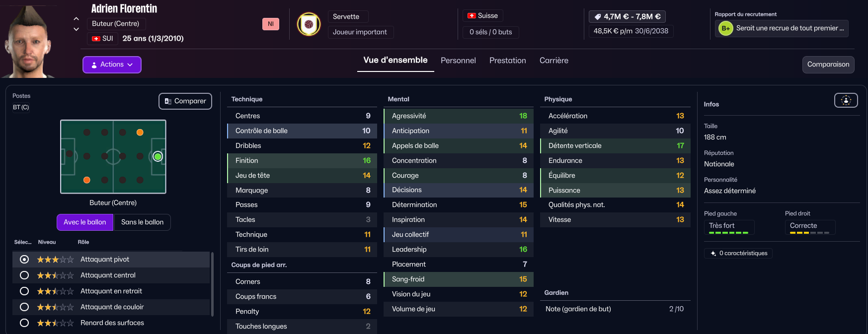Click the price tag transfer value icon
The width and height of the screenshot is (868, 334).
click(x=598, y=17)
